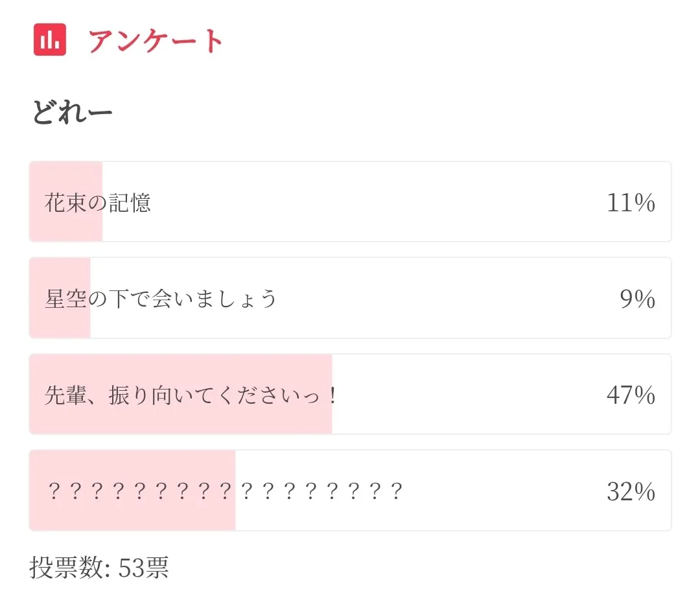Click empty white area of the 9% row

pos(441,299)
